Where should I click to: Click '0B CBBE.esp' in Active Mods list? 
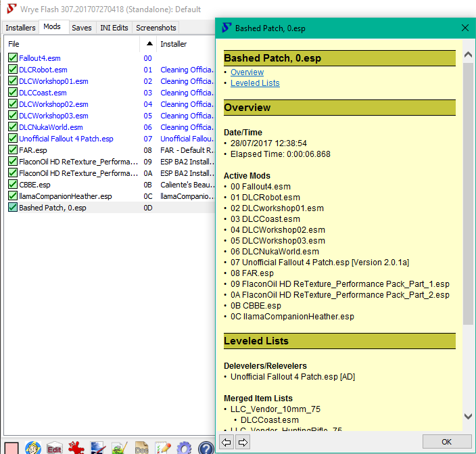coord(256,305)
